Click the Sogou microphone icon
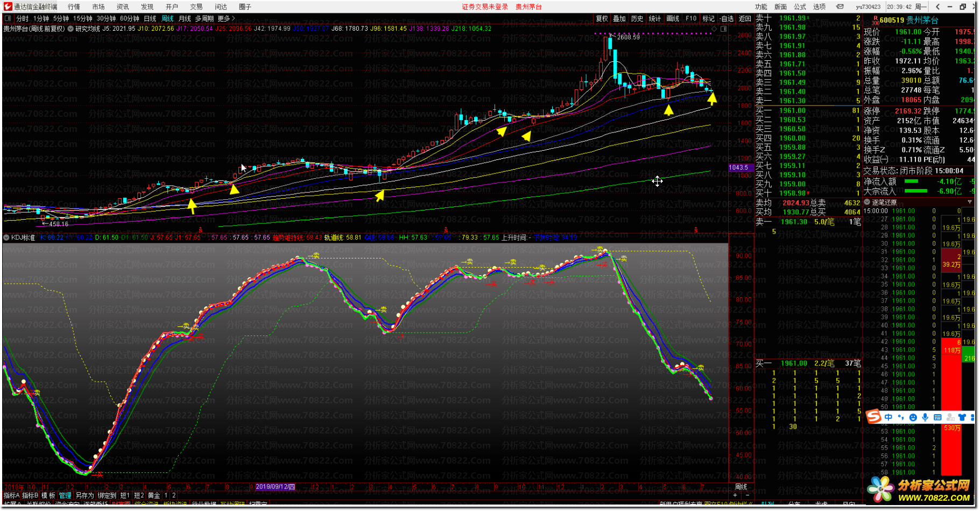 pyautogui.click(x=925, y=417)
